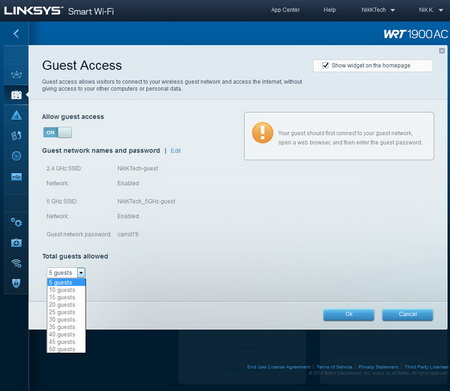450x391 pixels.
Task: Collapse the Total guests allowed dropdown arrow
Action: point(81,273)
